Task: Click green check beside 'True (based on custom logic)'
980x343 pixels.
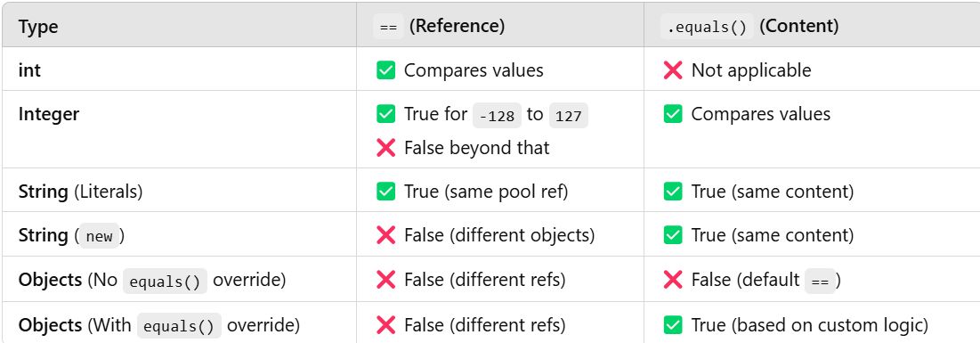Action: [673, 325]
